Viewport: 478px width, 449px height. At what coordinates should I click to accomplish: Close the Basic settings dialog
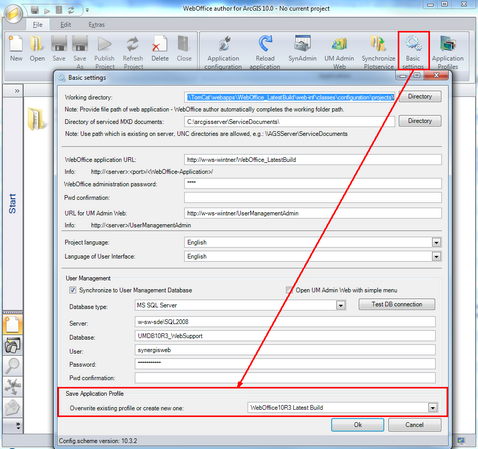coord(436,76)
